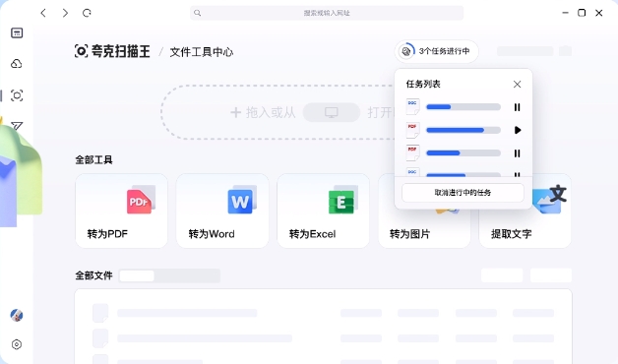Viewport: 618px width, 364px height.
Task: Pause the third task in list
Action: pos(517,153)
